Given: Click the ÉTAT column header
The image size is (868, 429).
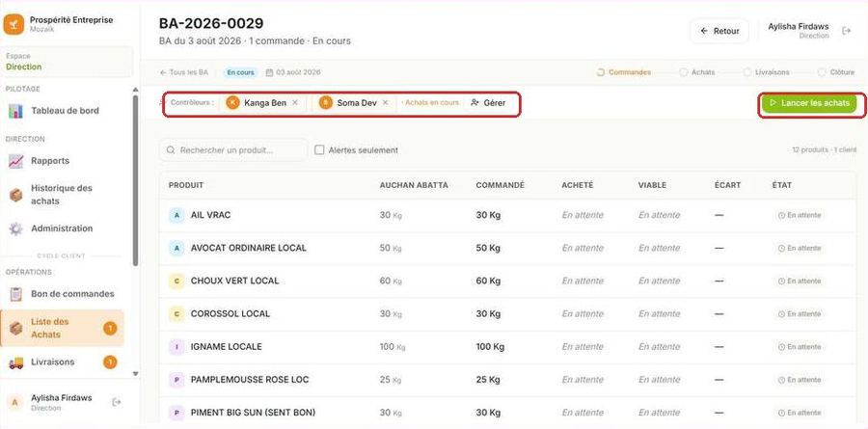Looking at the screenshot, I should [x=781, y=185].
